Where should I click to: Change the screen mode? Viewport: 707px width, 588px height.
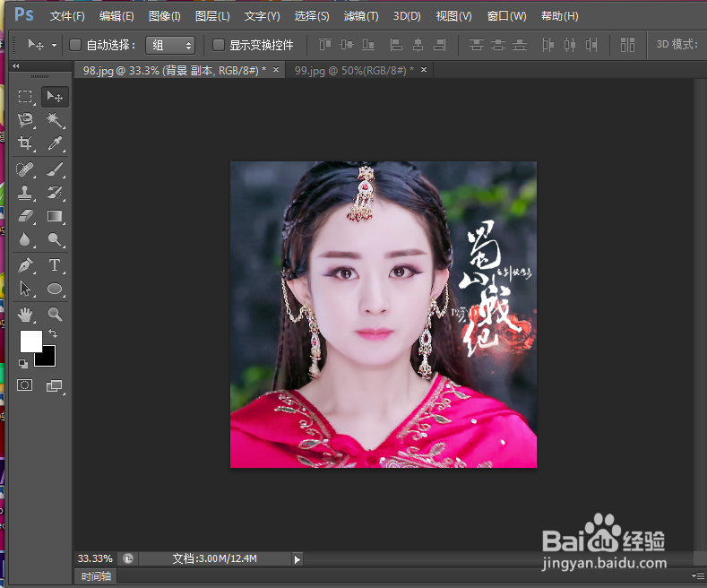pyautogui.click(x=55, y=385)
